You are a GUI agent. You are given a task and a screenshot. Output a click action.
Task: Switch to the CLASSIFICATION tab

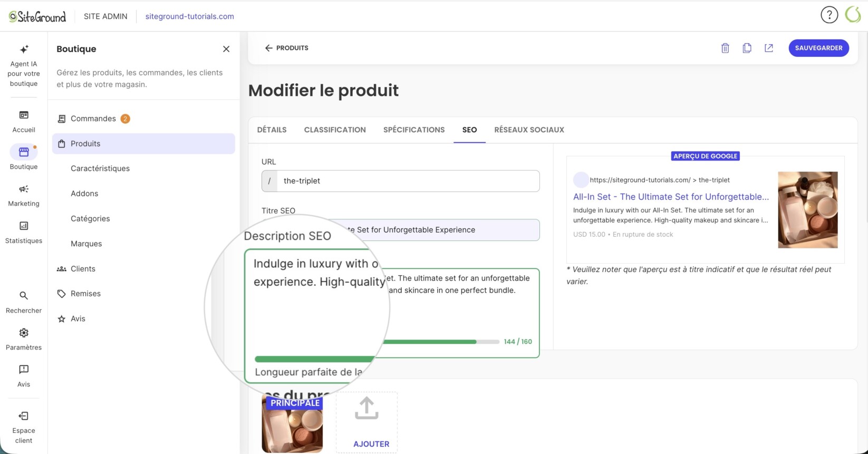pyautogui.click(x=335, y=130)
